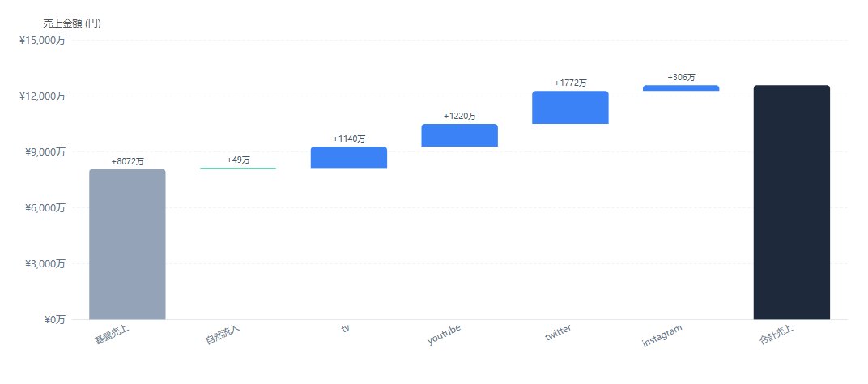Click the 売上金額 (円) axis title
868x384 pixels.
point(72,23)
